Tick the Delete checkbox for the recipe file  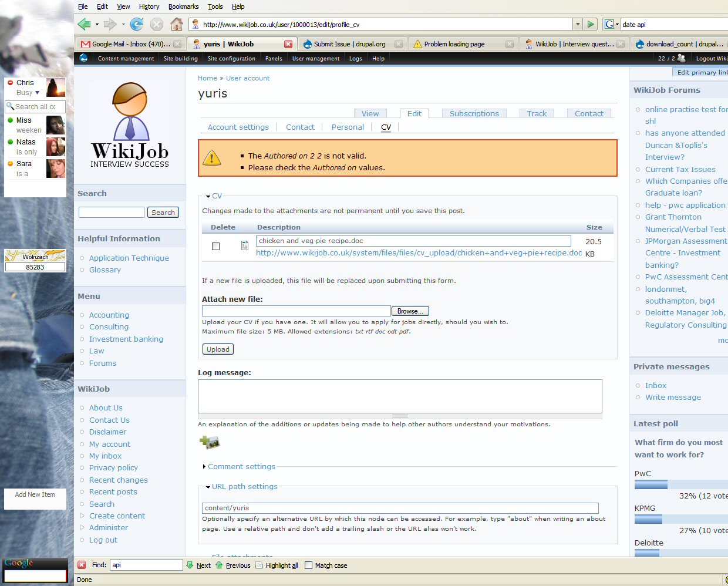(x=215, y=247)
